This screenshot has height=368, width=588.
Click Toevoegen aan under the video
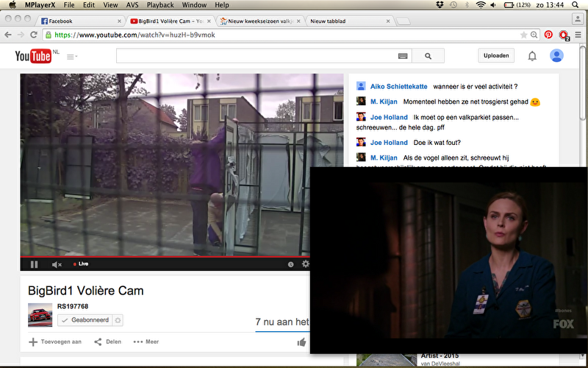[x=55, y=342]
